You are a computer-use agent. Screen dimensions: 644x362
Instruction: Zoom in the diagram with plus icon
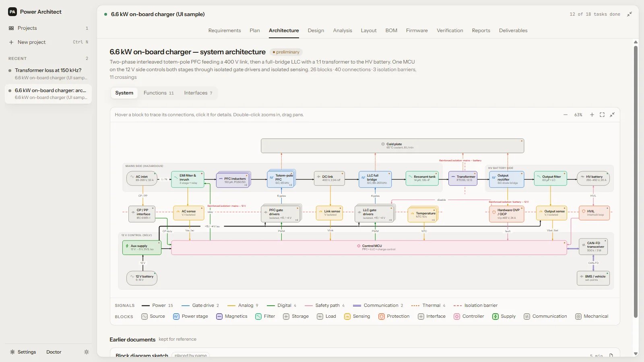click(x=592, y=115)
